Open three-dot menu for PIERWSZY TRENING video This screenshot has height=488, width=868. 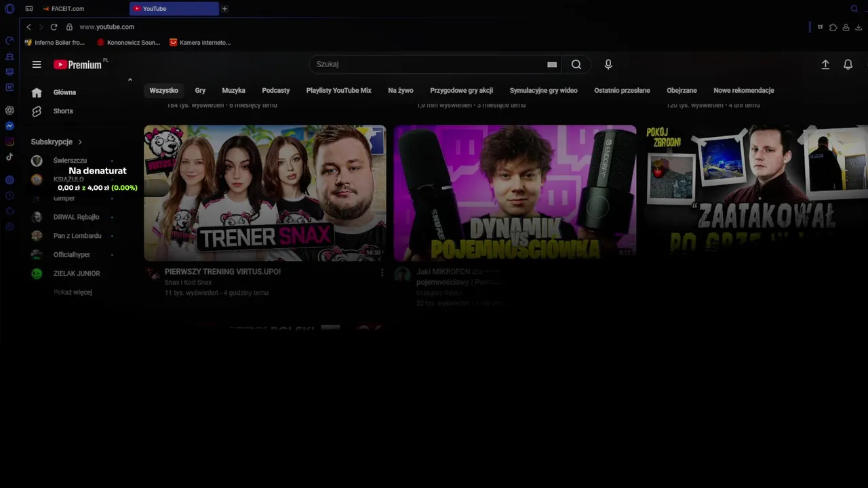(382, 272)
